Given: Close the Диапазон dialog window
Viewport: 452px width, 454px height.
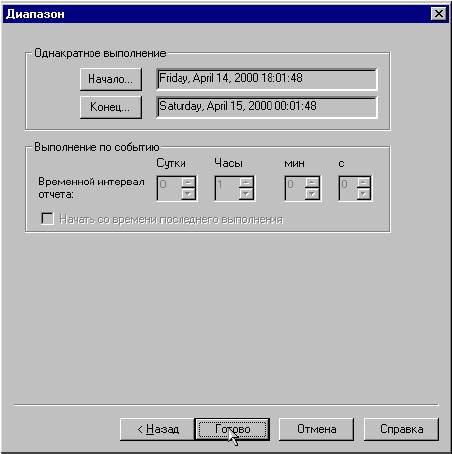Looking at the screenshot, I should (439, 14).
